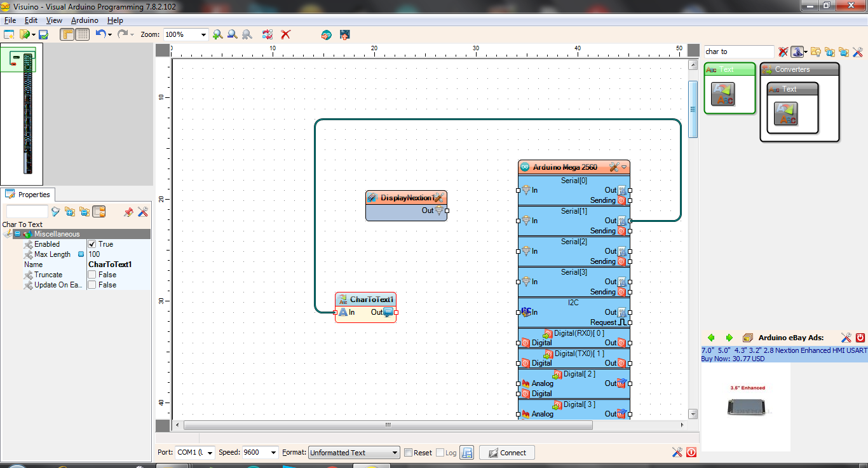The width and height of the screenshot is (868, 468).
Task: Select the Properties tab
Action: click(29, 195)
